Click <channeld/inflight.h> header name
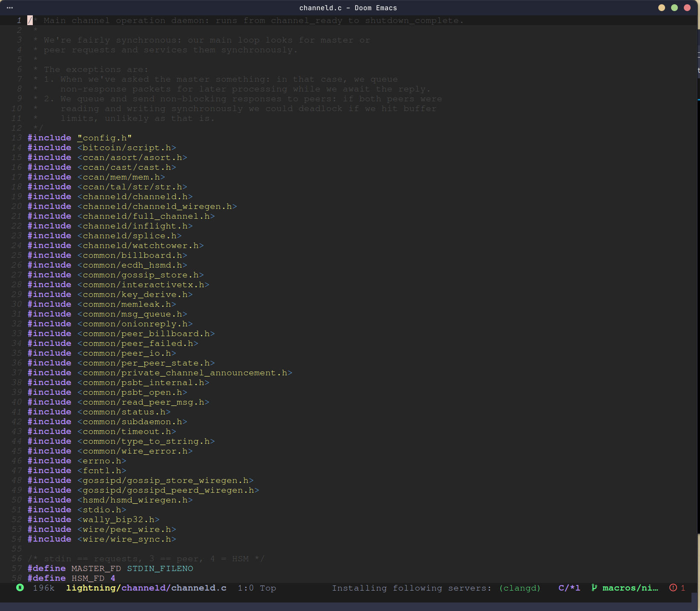Image resolution: width=700 pixels, height=611 pixels. pos(135,226)
